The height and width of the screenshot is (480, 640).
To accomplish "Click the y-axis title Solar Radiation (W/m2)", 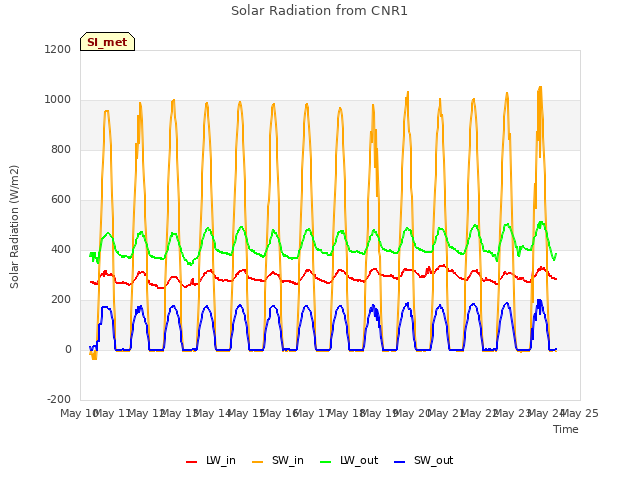I will pos(14,227).
